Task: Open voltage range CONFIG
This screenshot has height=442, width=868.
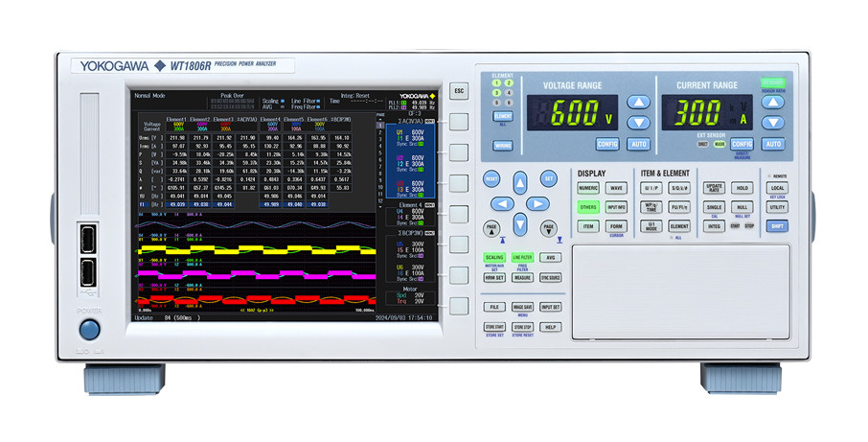Action: (607, 144)
